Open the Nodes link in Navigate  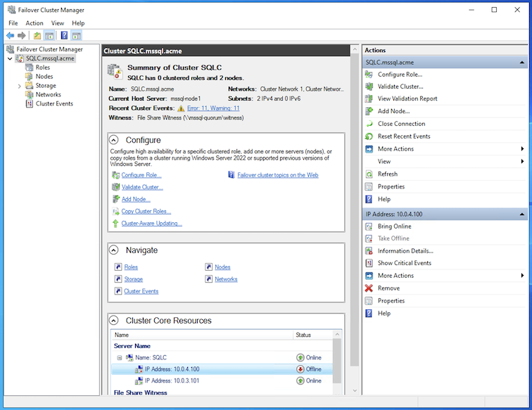pyautogui.click(x=222, y=267)
